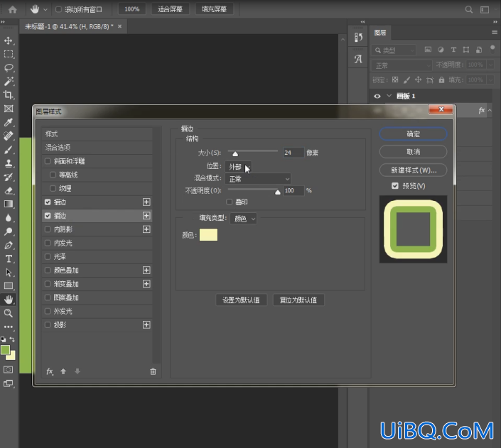Image resolution: width=501 pixels, height=448 pixels.
Task: Select the Clone Stamp tool
Action: (x=9, y=163)
